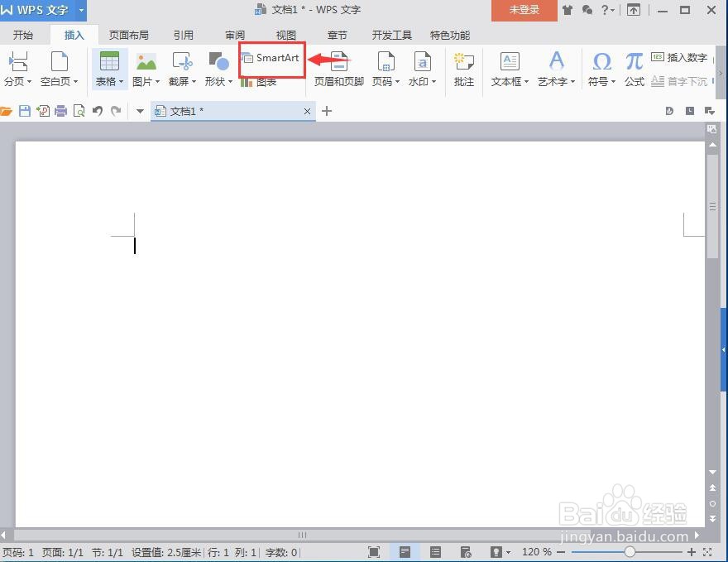
Task: Click the 字数: 0 word count
Action: point(281,553)
